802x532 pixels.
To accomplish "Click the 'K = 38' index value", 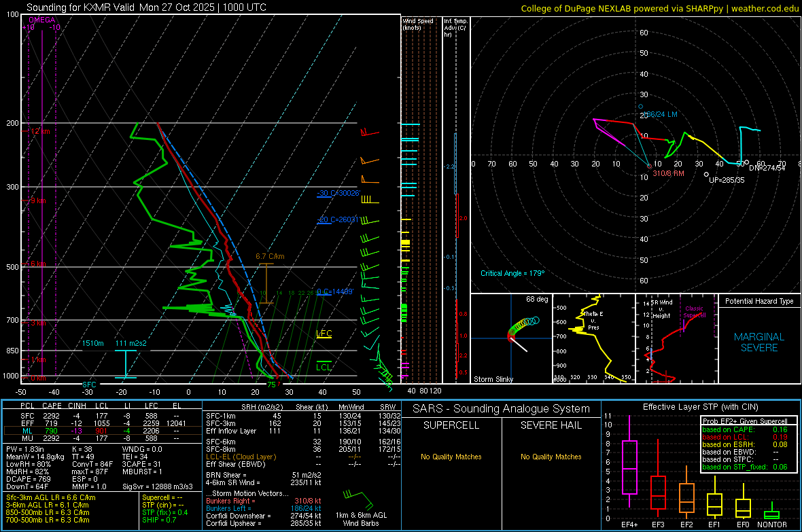I will point(82,449).
